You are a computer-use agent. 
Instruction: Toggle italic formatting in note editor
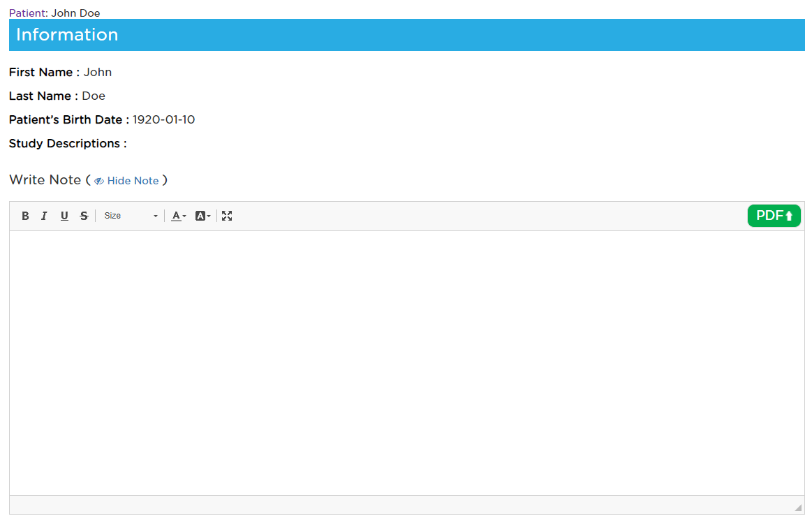point(45,216)
